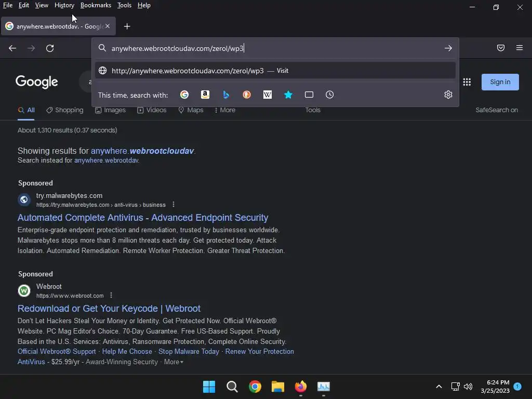Open the Tools menu in the menu bar

pyautogui.click(x=124, y=5)
